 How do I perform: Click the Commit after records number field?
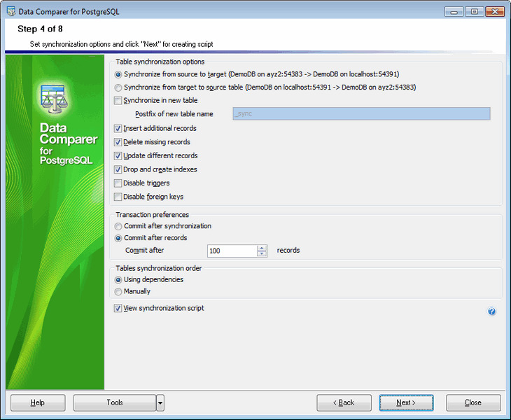[x=232, y=251]
